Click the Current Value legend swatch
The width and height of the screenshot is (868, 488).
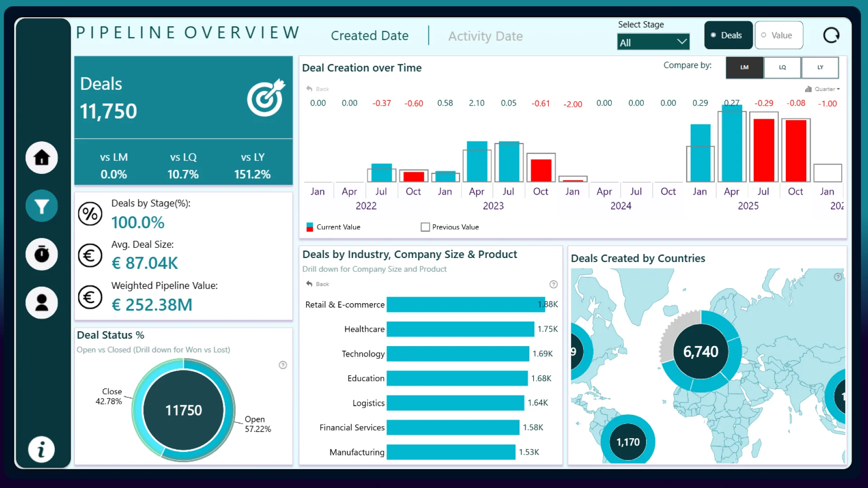310,227
